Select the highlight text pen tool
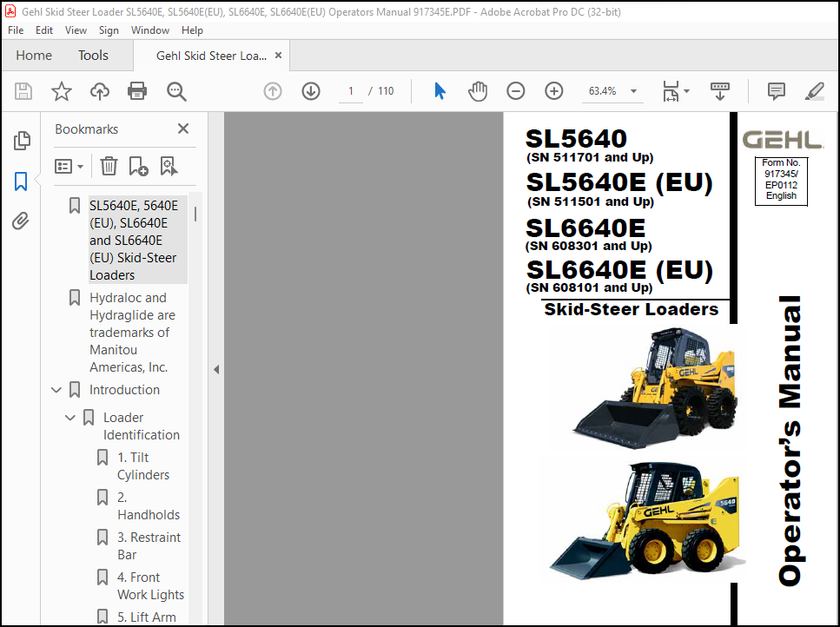The height and width of the screenshot is (627, 840). [x=814, y=91]
